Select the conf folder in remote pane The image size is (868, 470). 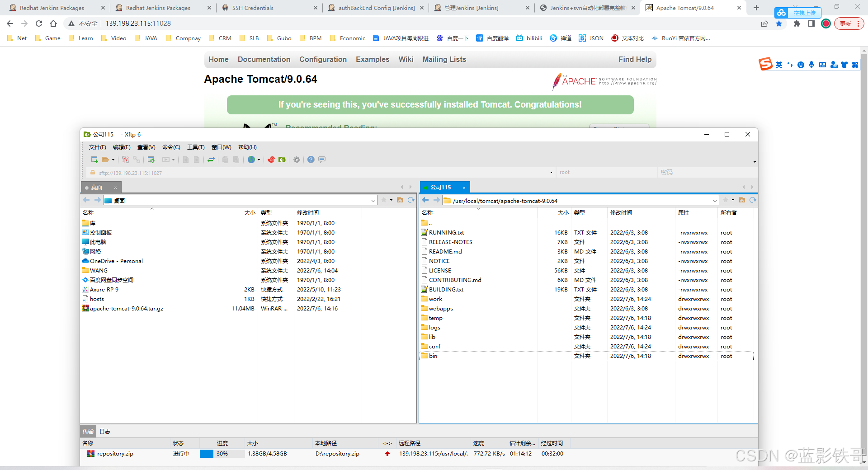pos(434,347)
